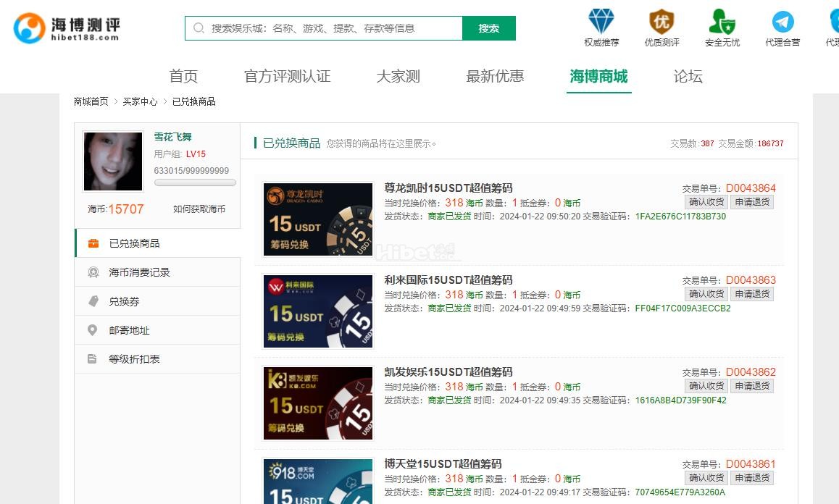Click the 买家中心 breadcrumb link

(140, 102)
